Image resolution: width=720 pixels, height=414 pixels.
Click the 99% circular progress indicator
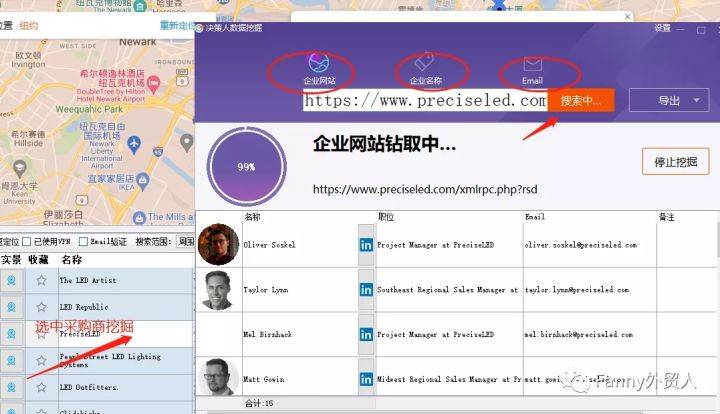246,166
